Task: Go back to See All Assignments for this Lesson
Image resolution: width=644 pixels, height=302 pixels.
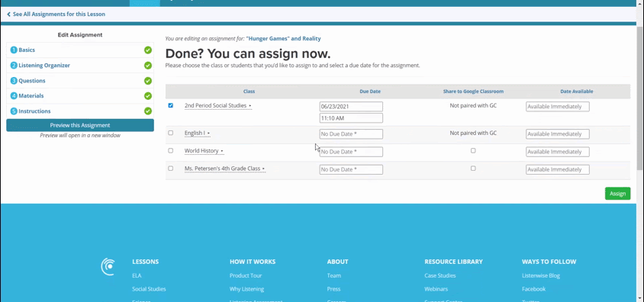Action: pyautogui.click(x=56, y=14)
